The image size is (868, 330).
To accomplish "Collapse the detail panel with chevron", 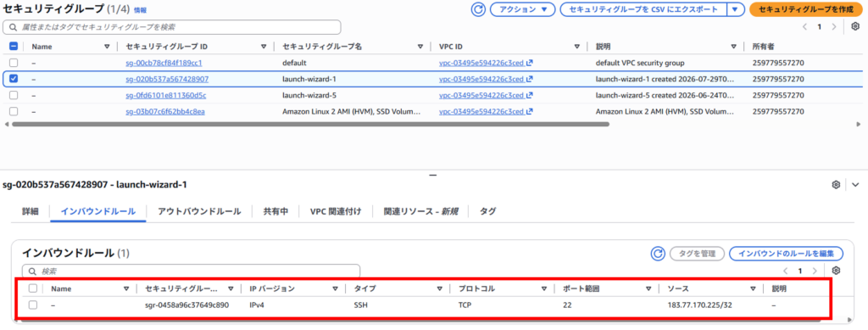I will (855, 184).
